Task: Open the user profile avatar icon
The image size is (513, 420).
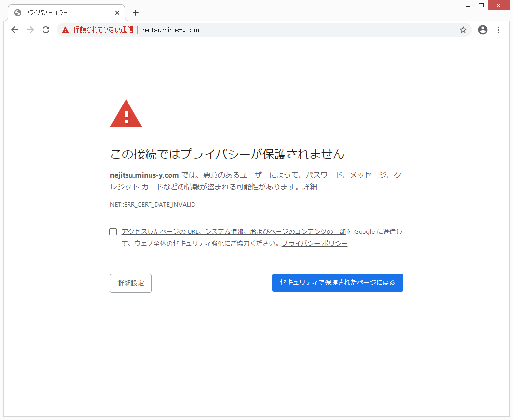Action: coord(483,30)
